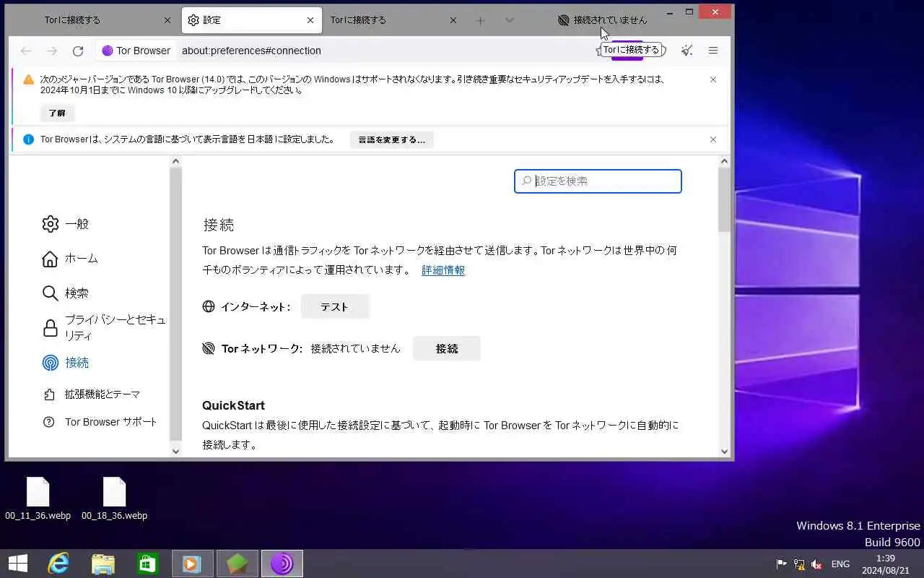Click the ENG input language indicator
This screenshot has height=578, width=924.
840,564
